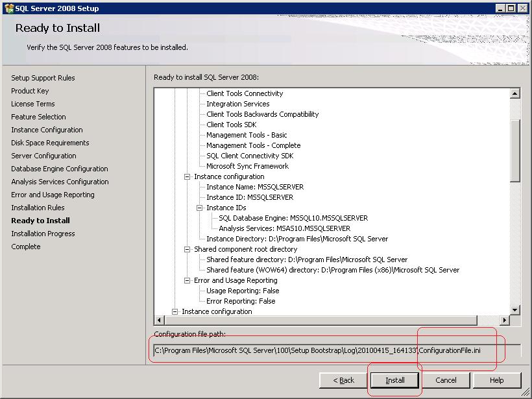Select Shared feature (WOW64) directory row
The image size is (532, 399).
point(333,270)
